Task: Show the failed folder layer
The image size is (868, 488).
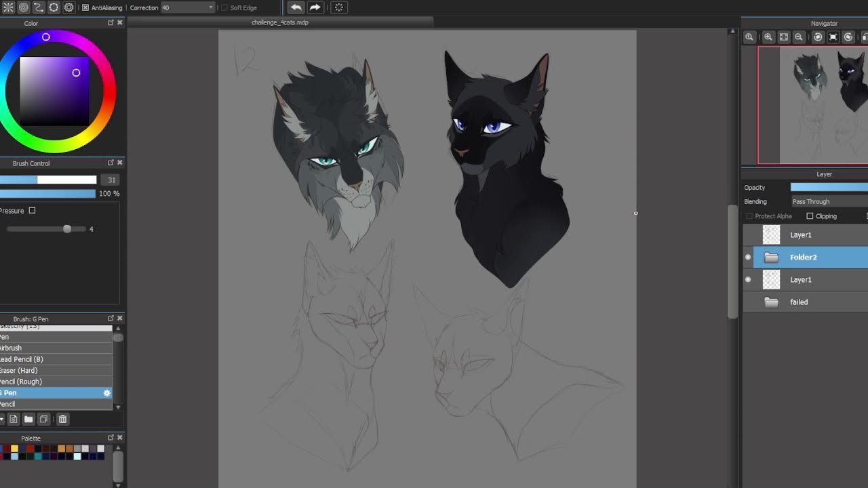Action: pos(748,302)
